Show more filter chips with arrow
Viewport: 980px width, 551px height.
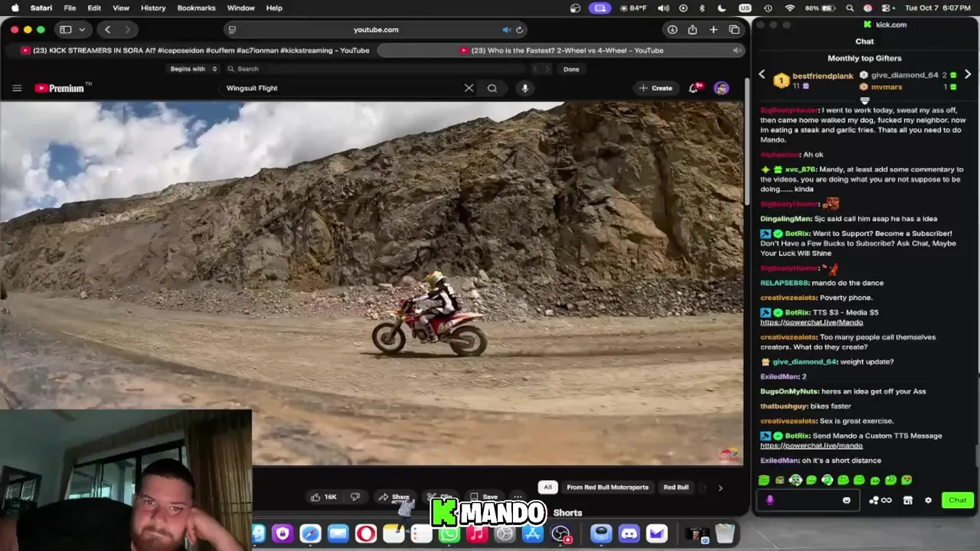pos(720,487)
